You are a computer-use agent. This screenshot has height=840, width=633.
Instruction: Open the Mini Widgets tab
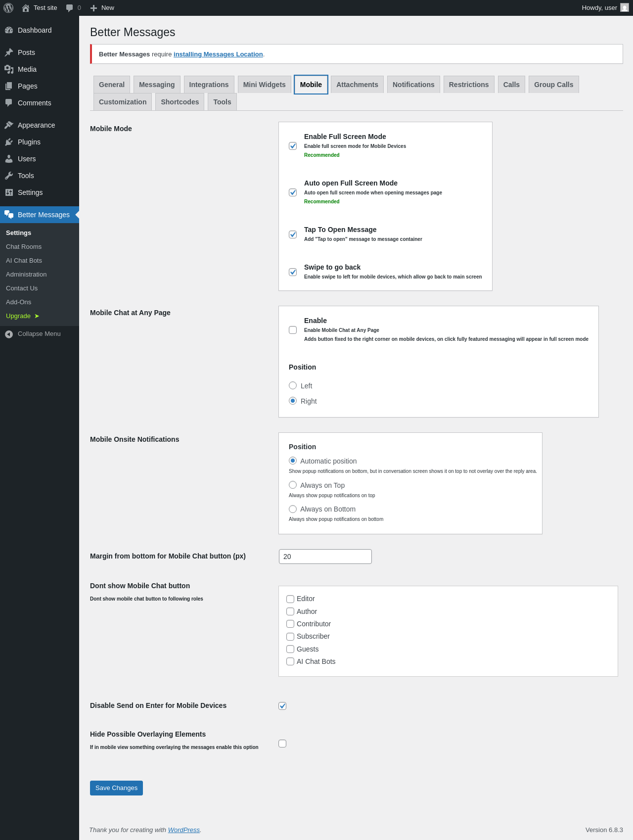click(264, 85)
